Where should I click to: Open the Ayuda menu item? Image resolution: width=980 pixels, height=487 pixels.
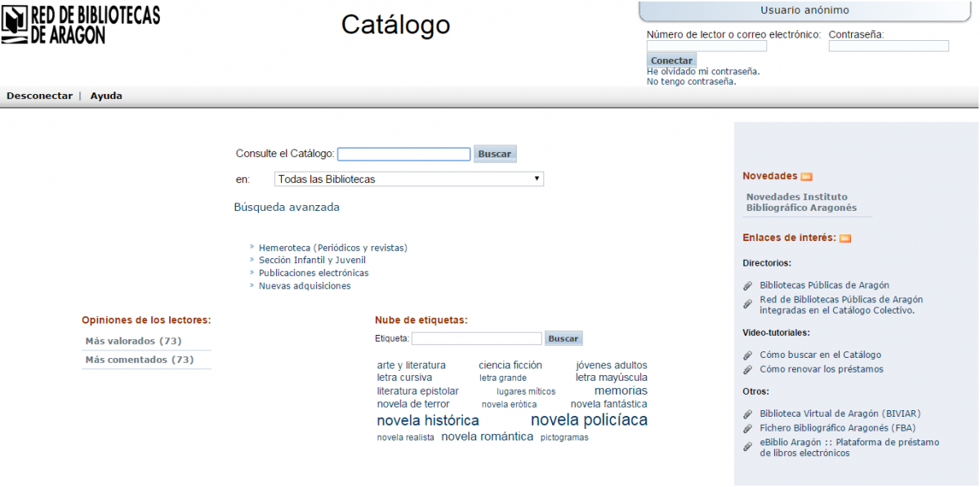pyautogui.click(x=106, y=96)
